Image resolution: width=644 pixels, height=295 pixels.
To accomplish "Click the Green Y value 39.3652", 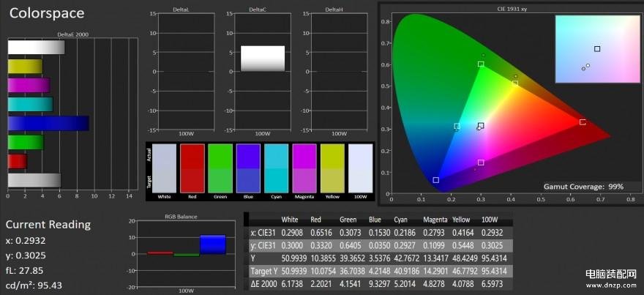I will click(353, 259).
